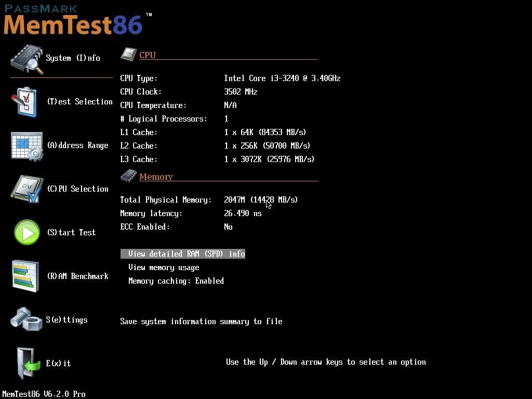Click L2 Cache value 1 x 256K
The width and height of the screenshot is (532, 399).
267,145
